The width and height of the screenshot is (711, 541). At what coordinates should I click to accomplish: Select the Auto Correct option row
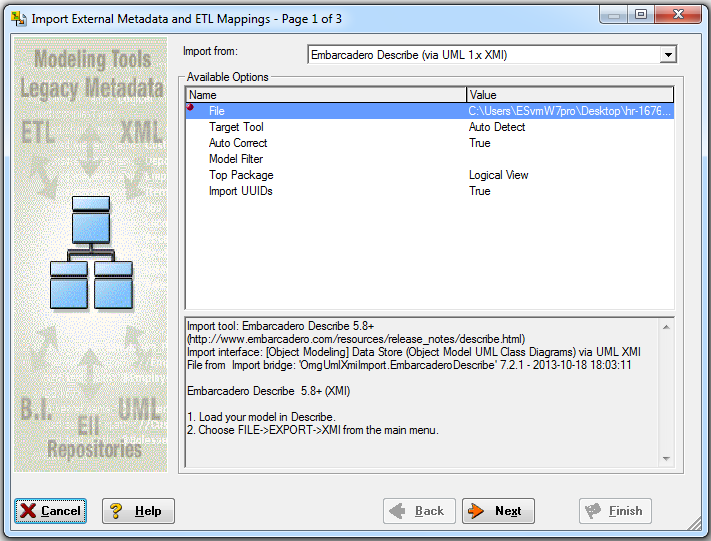[x=429, y=143]
